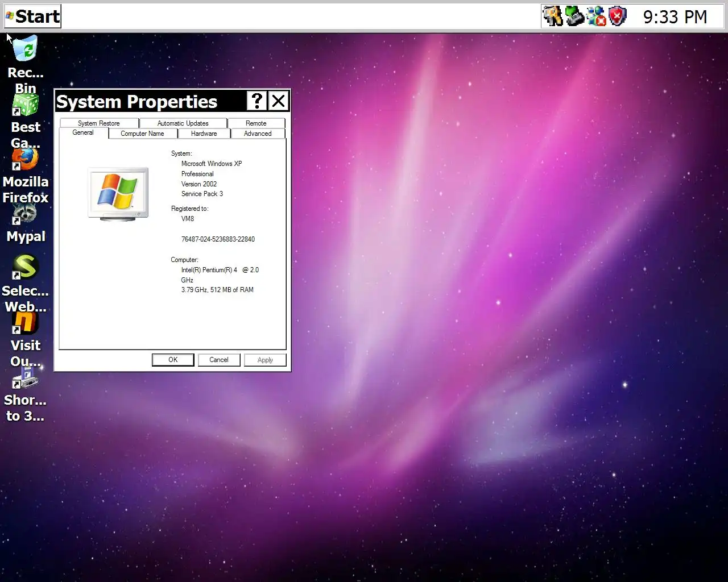Click the red Security Center shield icon

617,16
